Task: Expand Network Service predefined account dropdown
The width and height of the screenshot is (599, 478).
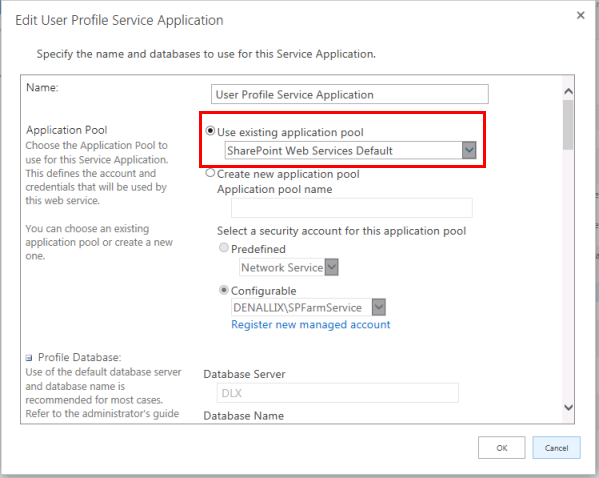Action: point(331,267)
